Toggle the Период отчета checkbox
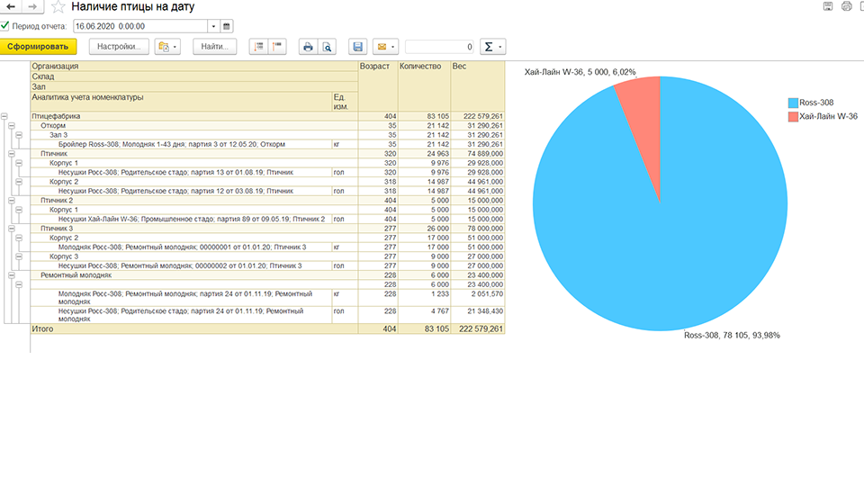 point(5,26)
